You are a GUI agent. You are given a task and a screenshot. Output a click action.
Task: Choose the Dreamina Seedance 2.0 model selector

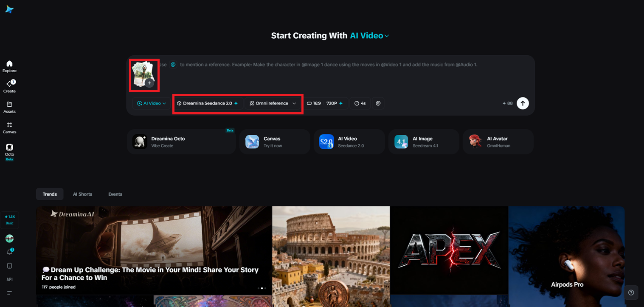(208, 103)
